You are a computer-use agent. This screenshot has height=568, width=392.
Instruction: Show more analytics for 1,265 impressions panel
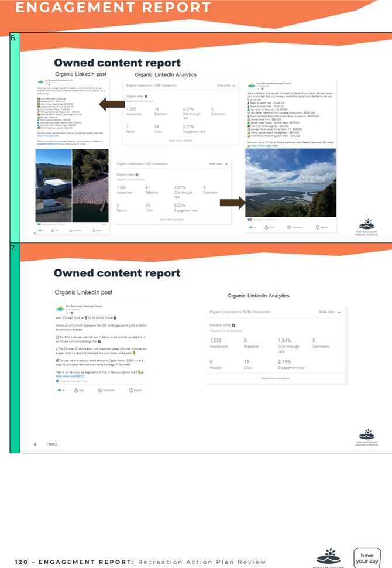tap(181, 141)
